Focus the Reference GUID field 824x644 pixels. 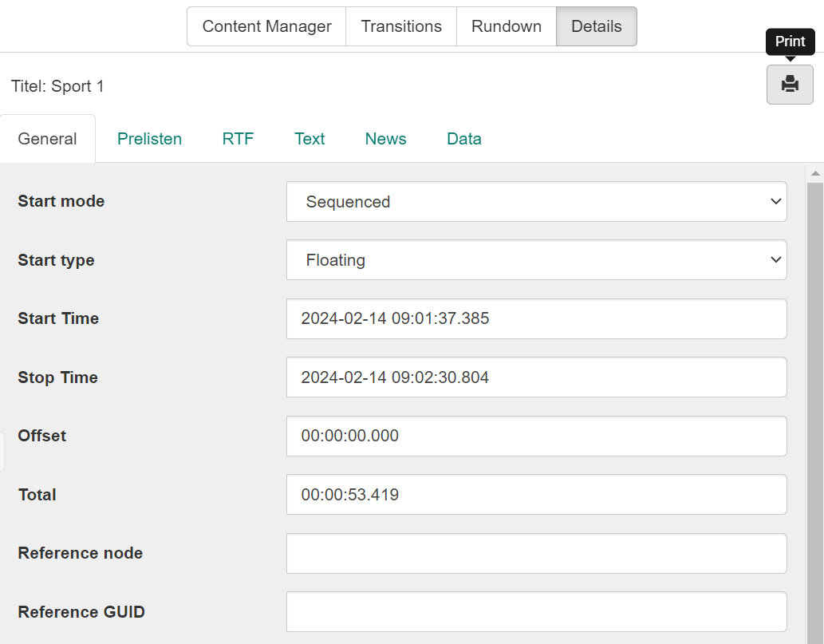(536, 612)
